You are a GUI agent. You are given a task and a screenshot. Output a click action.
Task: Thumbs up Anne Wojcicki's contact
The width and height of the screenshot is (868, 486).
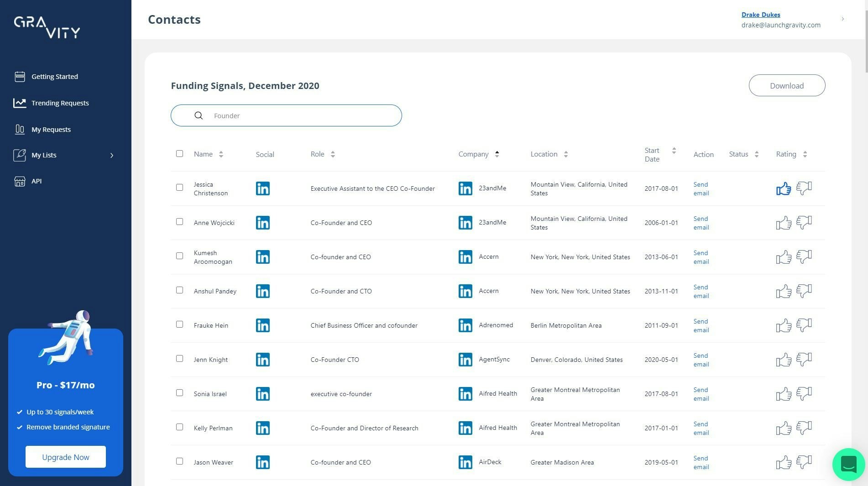point(784,222)
